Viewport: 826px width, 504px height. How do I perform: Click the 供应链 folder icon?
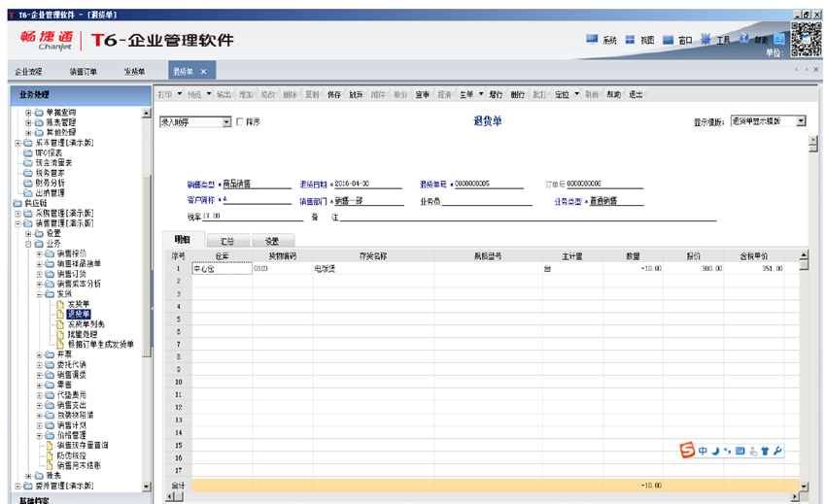(17, 203)
